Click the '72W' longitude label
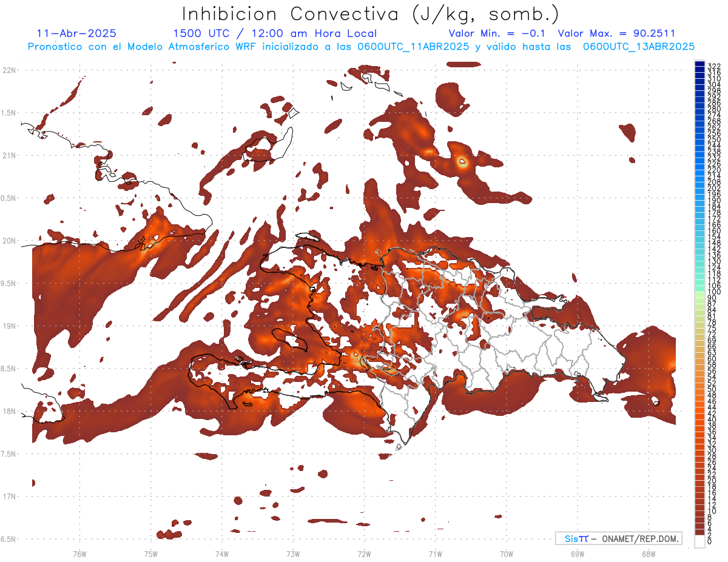728x562 pixels. (x=364, y=554)
